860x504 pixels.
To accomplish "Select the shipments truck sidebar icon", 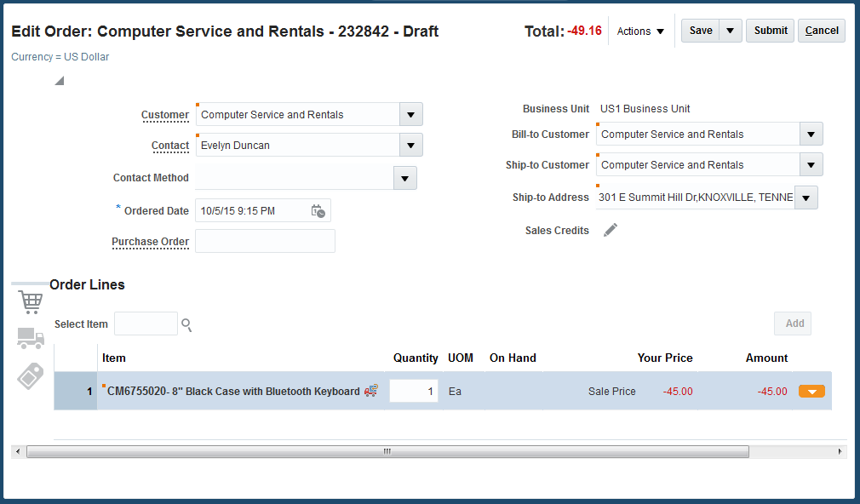I will [31, 339].
